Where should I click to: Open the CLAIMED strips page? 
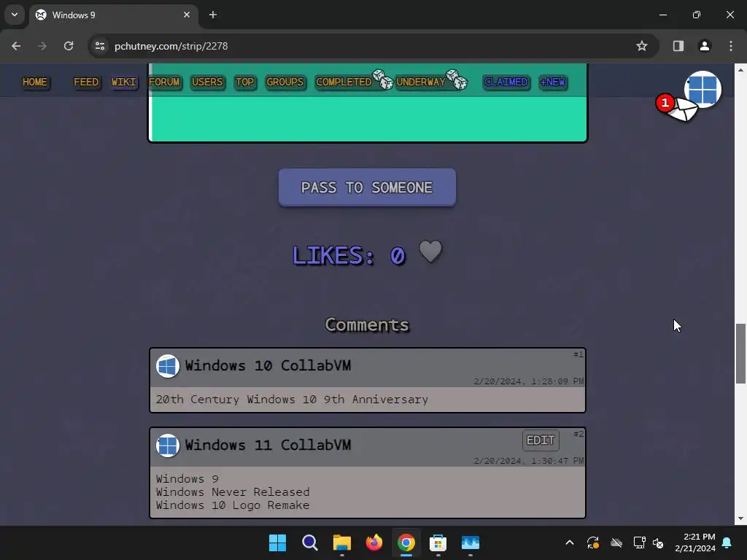point(506,82)
